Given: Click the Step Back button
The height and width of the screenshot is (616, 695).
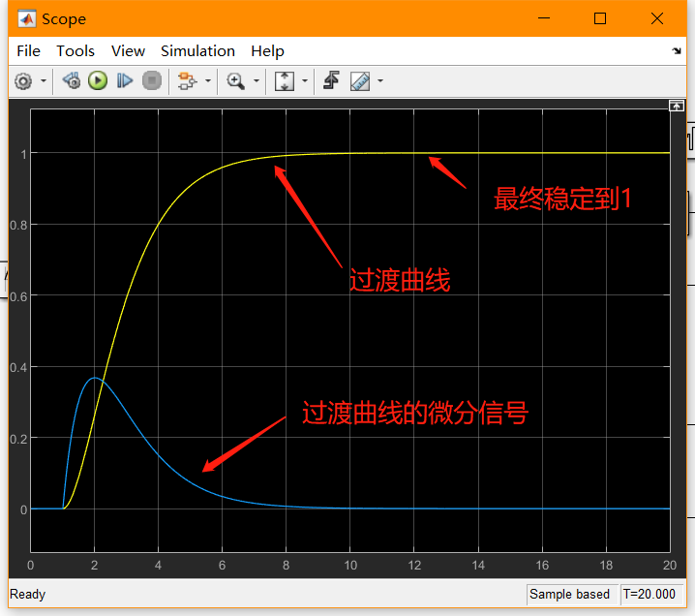Looking at the screenshot, I should coord(72,81).
